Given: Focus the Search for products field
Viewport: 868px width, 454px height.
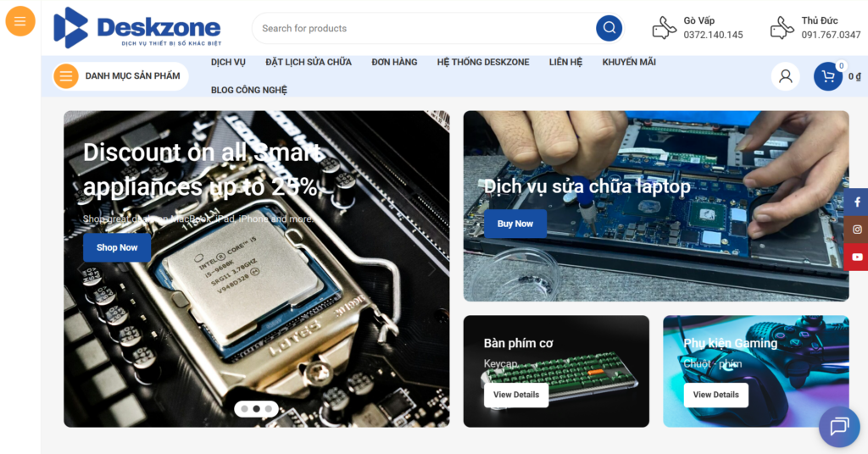Looking at the screenshot, I should coord(424,28).
